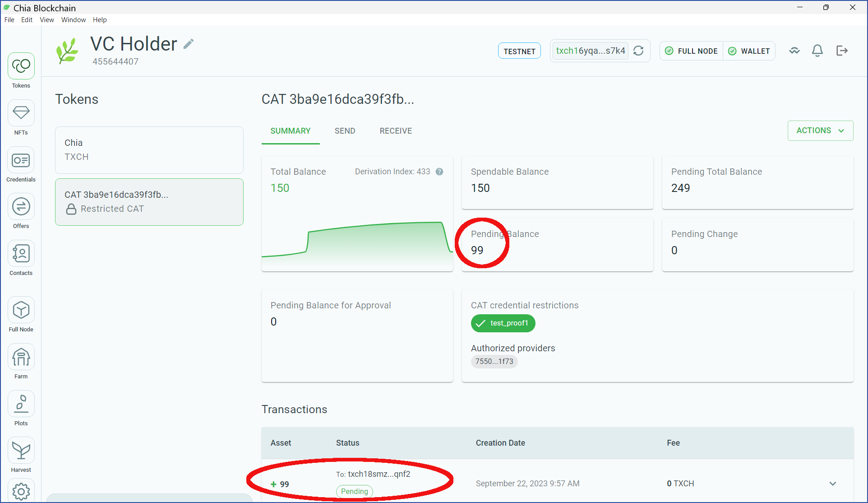Open the View menu
This screenshot has width=868, height=503.
tap(47, 20)
